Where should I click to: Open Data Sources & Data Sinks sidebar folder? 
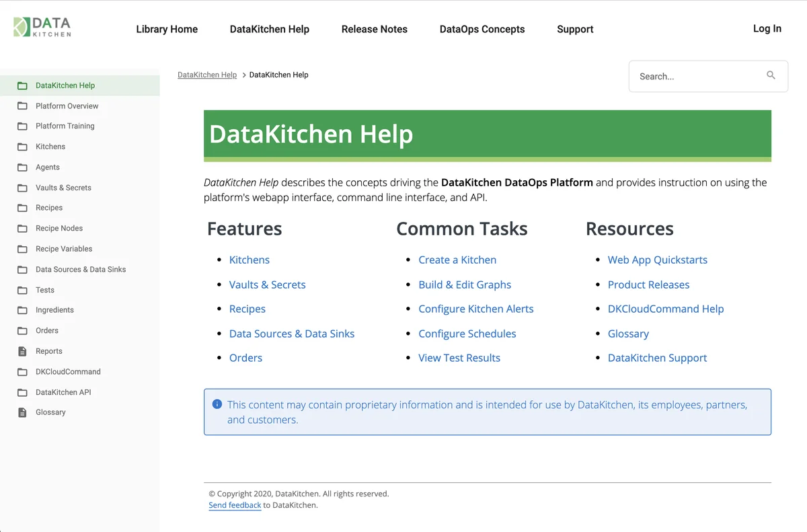coord(81,269)
